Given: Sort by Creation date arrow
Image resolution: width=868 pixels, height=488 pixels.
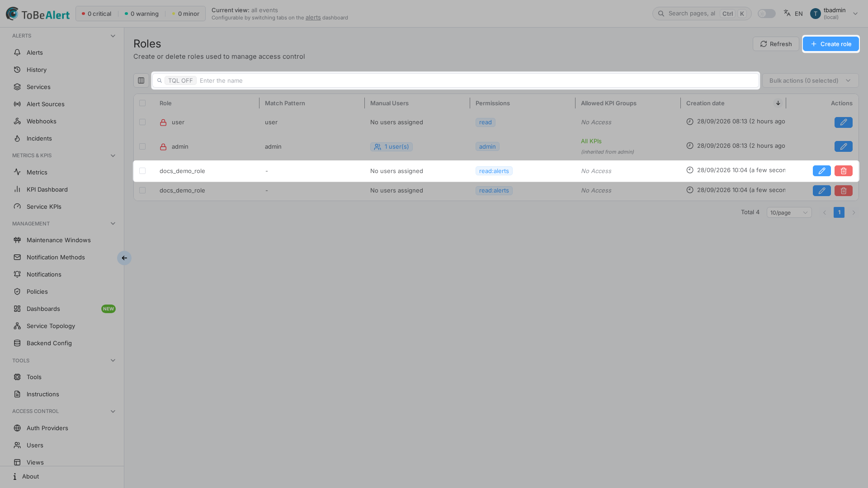Looking at the screenshot, I should [x=778, y=103].
